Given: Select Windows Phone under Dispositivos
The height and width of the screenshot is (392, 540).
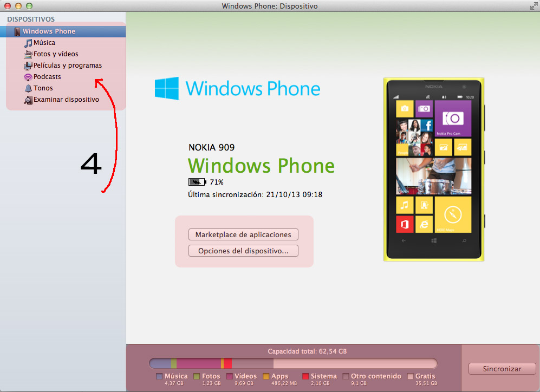Looking at the screenshot, I should [63, 31].
